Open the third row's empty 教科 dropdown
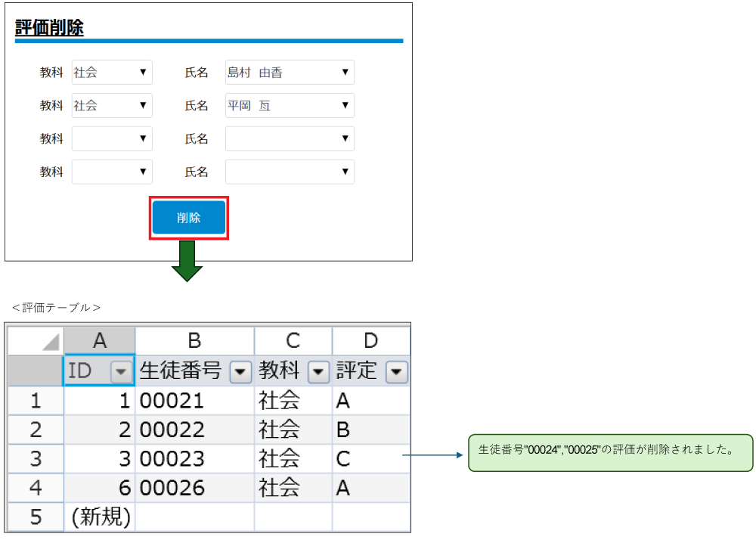The image size is (756, 540). pyautogui.click(x=112, y=138)
